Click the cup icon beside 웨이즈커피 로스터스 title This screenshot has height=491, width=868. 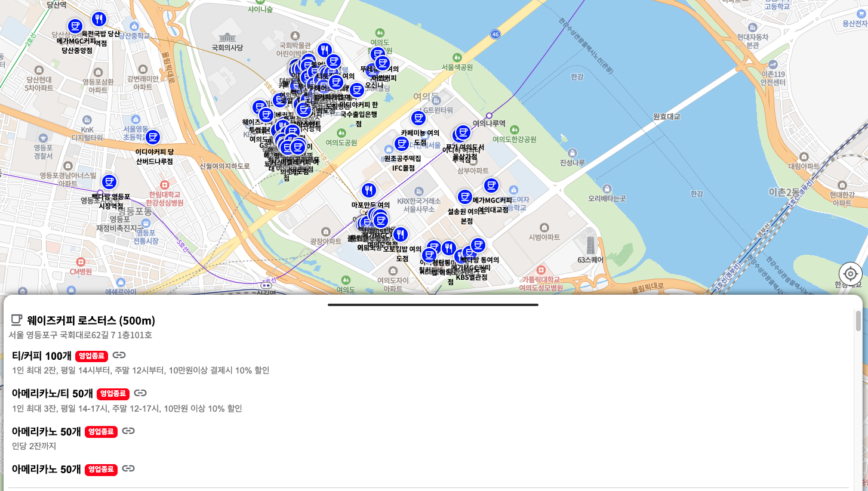tap(17, 320)
